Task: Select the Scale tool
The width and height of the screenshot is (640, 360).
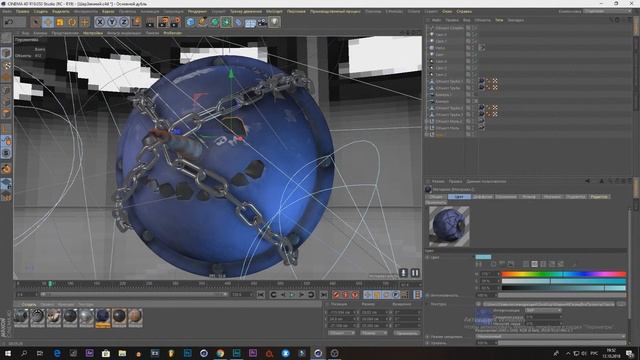Action: [60, 22]
